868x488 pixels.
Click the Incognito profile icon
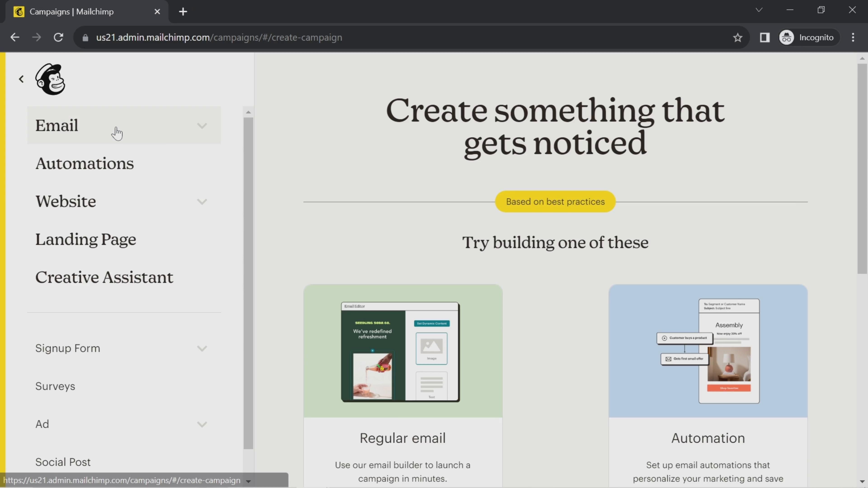[787, 37]
